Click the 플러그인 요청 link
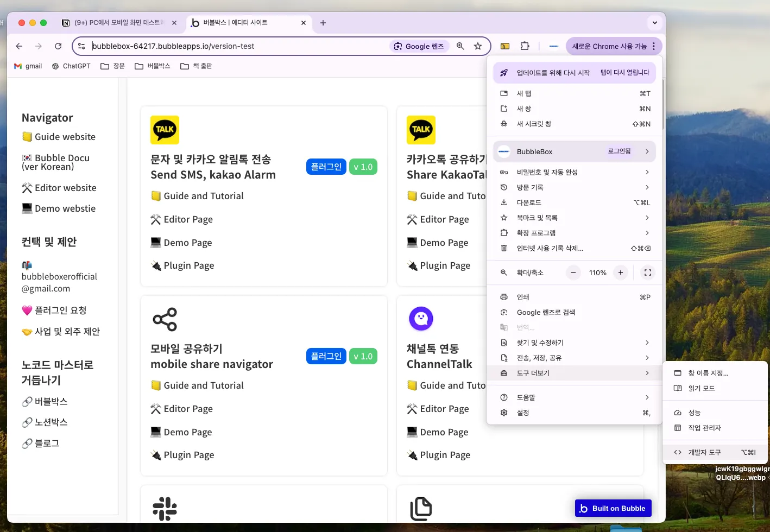 pyautogui.click(x=54, y=311)
